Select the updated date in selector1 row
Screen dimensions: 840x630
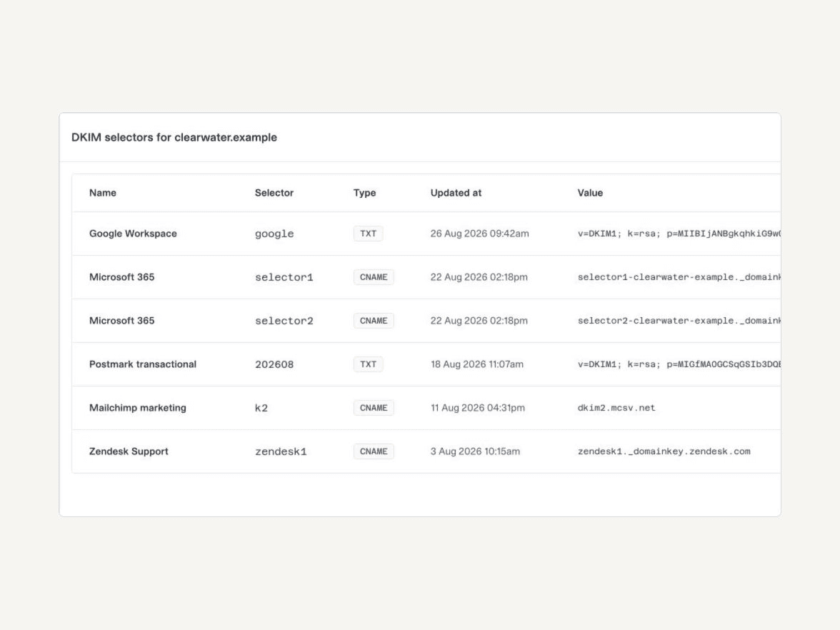479,277
